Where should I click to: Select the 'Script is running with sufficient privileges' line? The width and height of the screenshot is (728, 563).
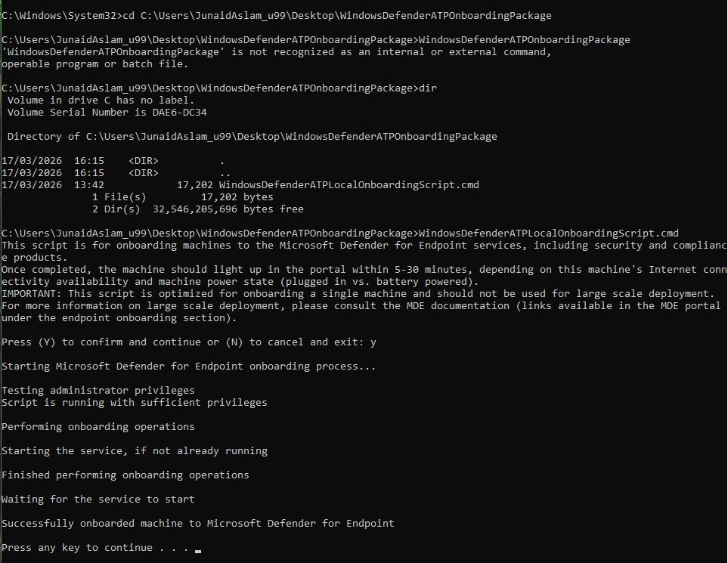pos(135,402)
